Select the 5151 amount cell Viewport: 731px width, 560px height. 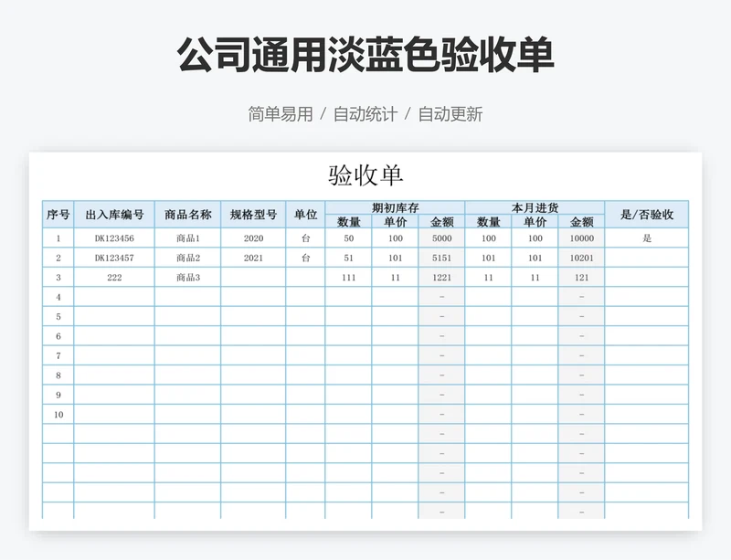[x=441, y=258]
